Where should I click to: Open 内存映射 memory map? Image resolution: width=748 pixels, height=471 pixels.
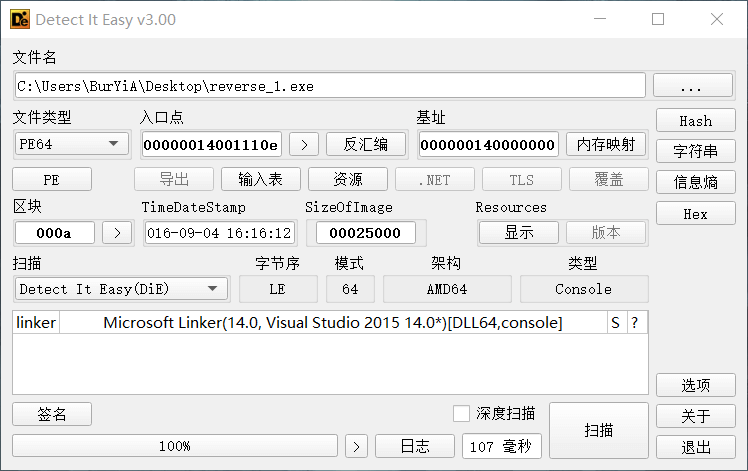tap(606, 144)
